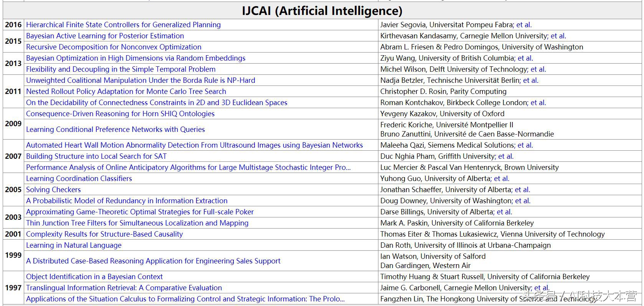Open the Hierarchical Finite State Controllers paper

point(123,25)
